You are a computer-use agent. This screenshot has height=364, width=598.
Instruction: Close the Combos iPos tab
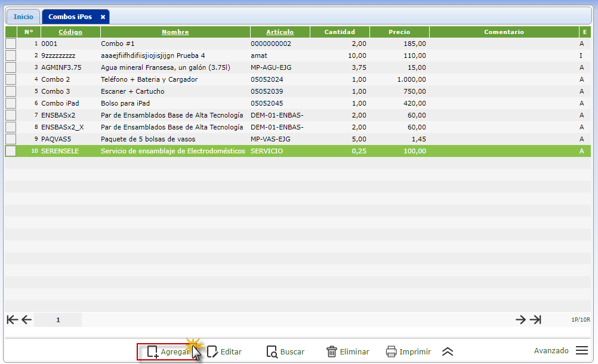click(x=103, y=17)
